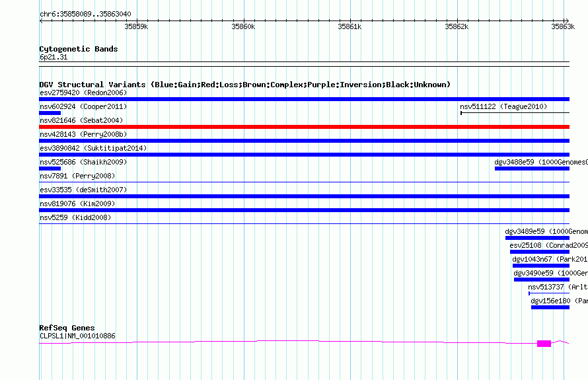Click the short blue bar under nsv602924
588x380 pixels.
coord(50,113)
